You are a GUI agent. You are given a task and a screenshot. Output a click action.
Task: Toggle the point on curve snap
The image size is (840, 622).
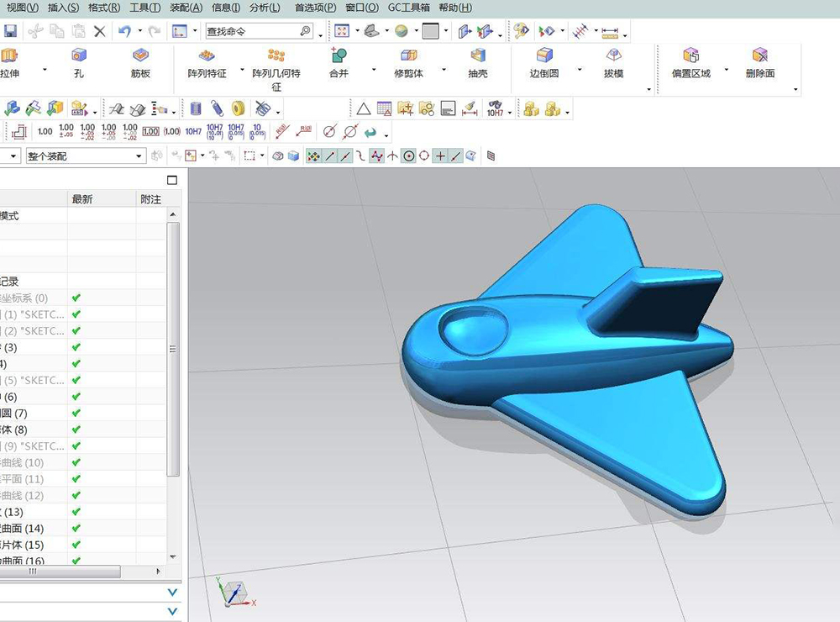click(455, 156)
